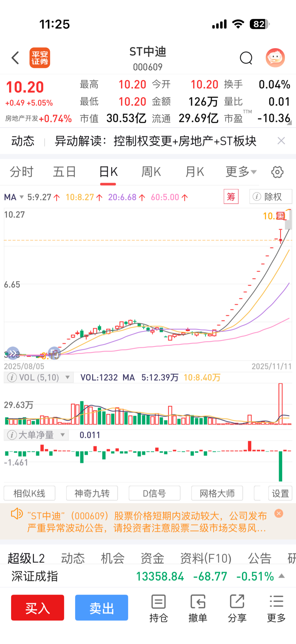Screen dimensions: 296x644
Task: Tap the back arrow icon
Action: [x=15, y=58]
